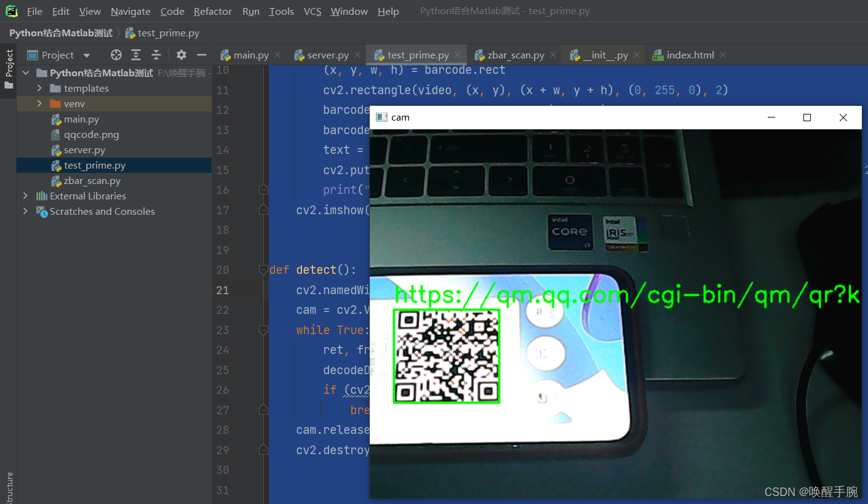The height and width of the screenshot is (504, 868).
Task: Open the Run menu
Action: (x=251, y=12)
